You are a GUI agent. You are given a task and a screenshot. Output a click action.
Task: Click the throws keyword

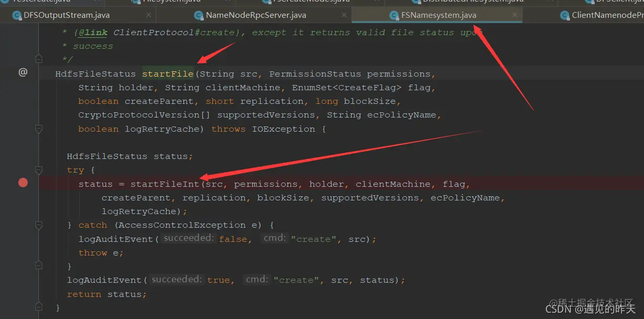[x=228, y=129]
